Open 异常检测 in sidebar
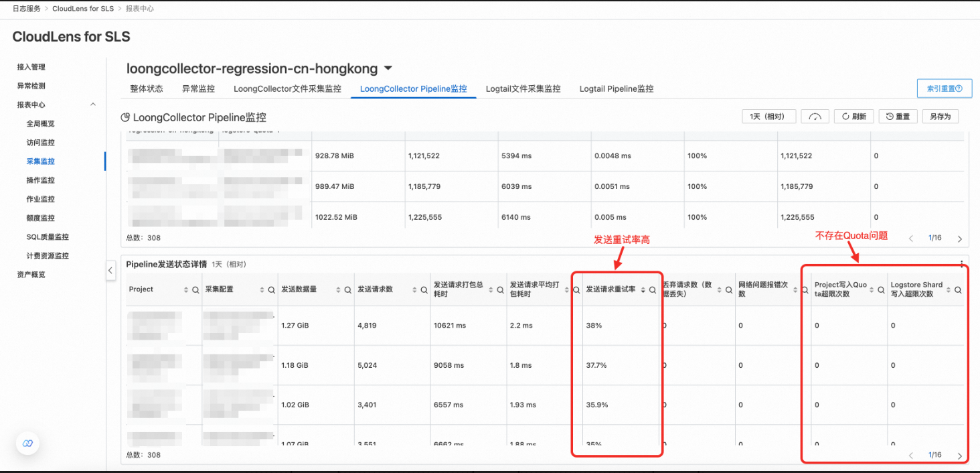Screen dimensions: 980x473 tap(31, 86)
